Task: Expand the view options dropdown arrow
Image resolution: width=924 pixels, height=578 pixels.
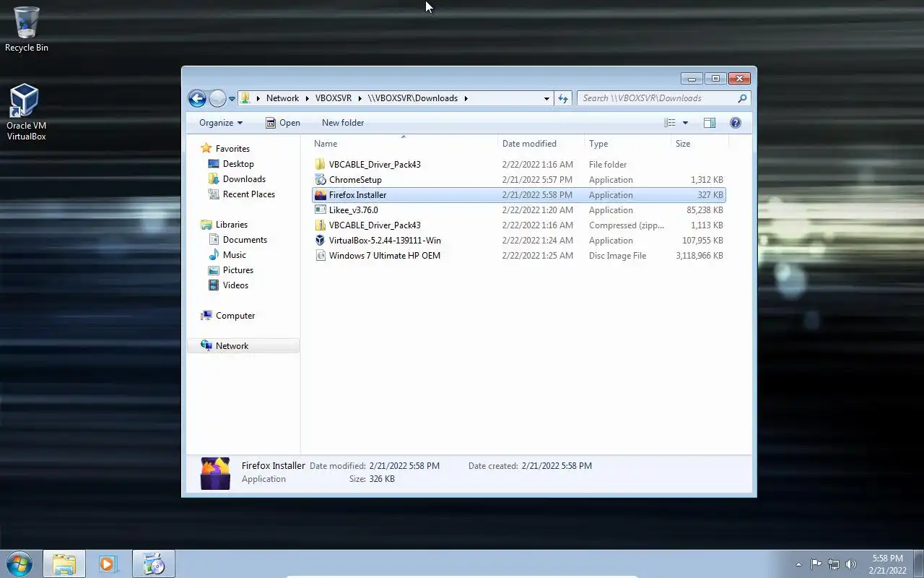Action: [685, 123]
